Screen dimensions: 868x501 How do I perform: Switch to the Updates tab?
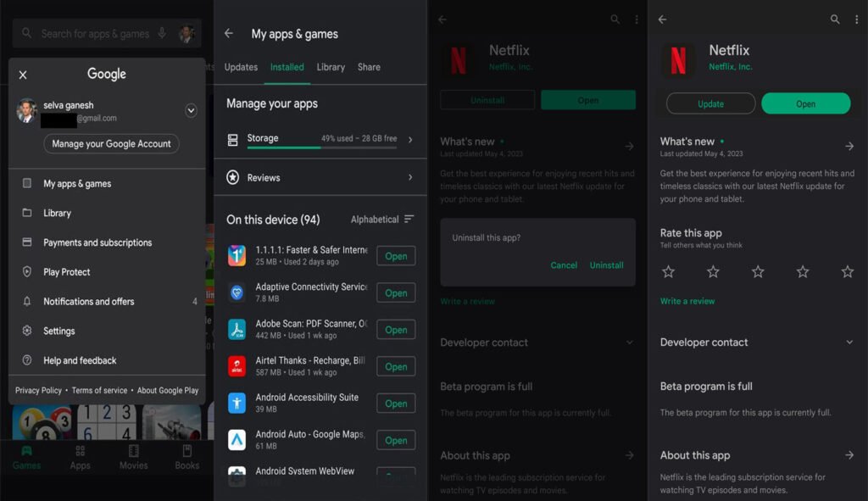pos(240,67)
